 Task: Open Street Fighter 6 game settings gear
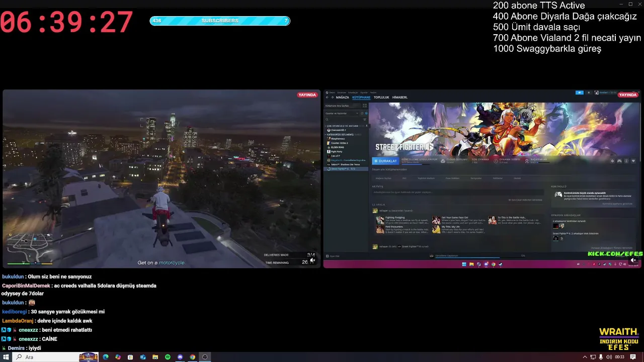coord(612,161)
